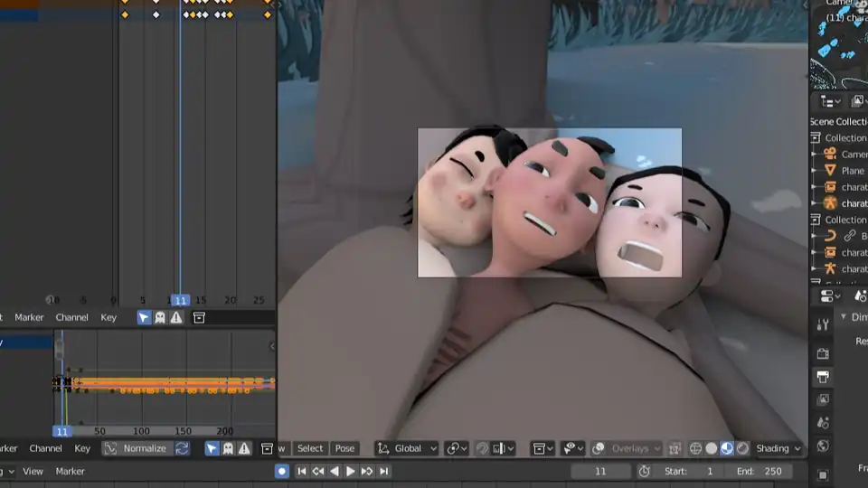This screenshot has width=868, height=488.
Task: Switch to wireframe shading mode
Action: tap(696, 449)
